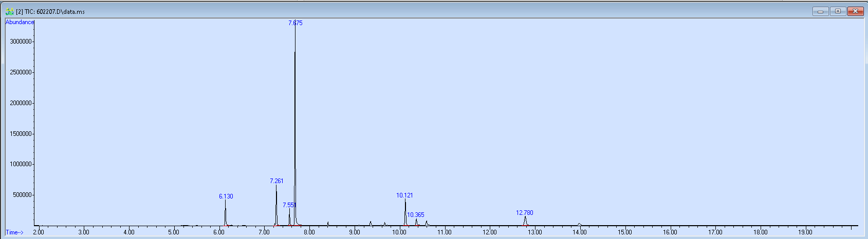This screenshot has height=239, width=868.
Task: Click the 500000 abundance axis value
Action: [x=23, y=195]
